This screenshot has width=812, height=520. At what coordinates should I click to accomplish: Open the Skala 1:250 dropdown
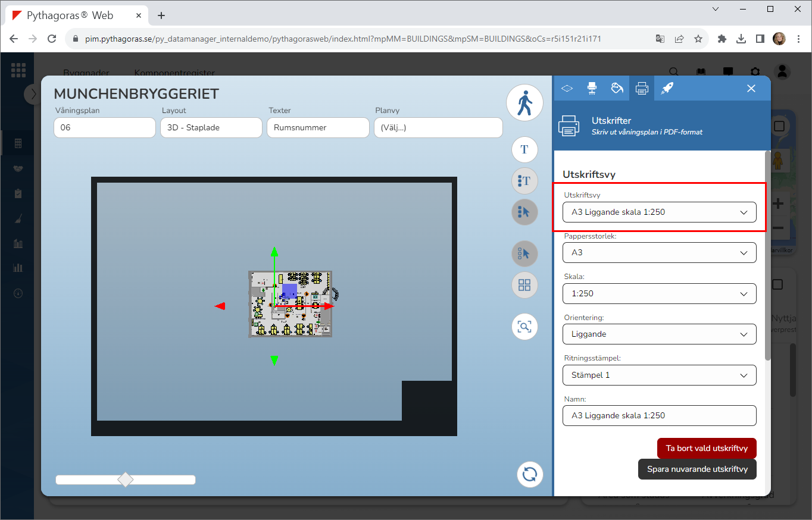click(x=659, y=293)
